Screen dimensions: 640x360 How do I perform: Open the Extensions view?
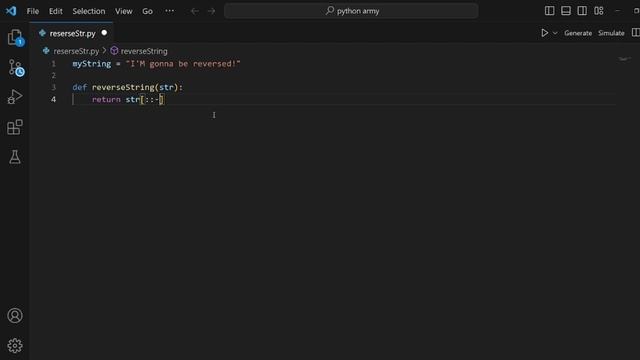pyautogui.click(x=15, y=127)
